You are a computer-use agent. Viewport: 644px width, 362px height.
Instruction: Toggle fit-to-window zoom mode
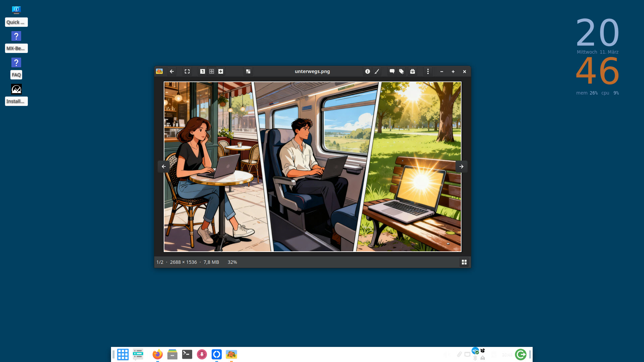click(x=212, y=71)
